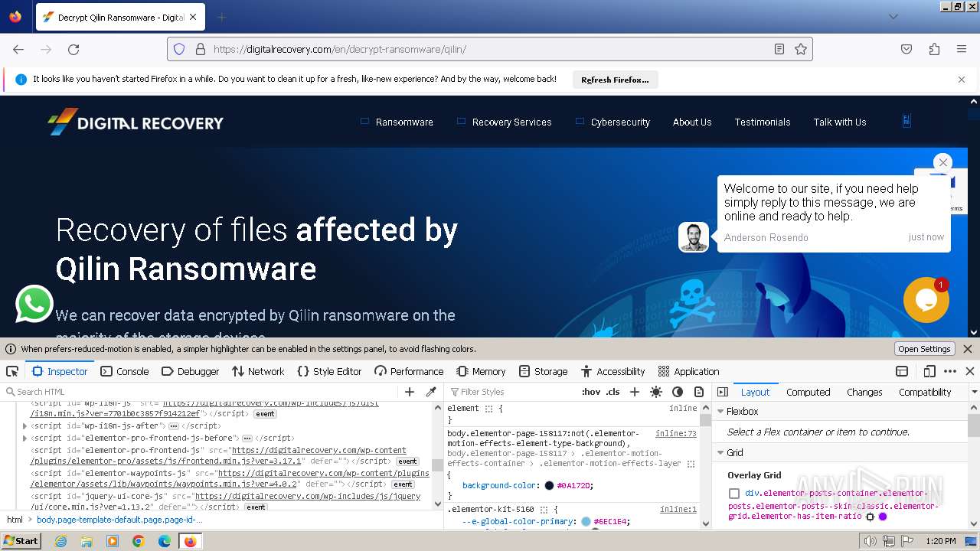The image size is (980, 551).
Task: Click the Open Settings button
Action: click(x=924, y=349)
